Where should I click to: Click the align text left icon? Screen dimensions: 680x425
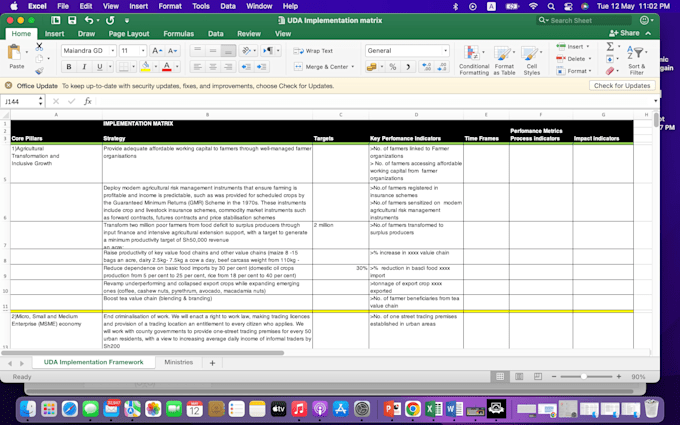[198, 67]
